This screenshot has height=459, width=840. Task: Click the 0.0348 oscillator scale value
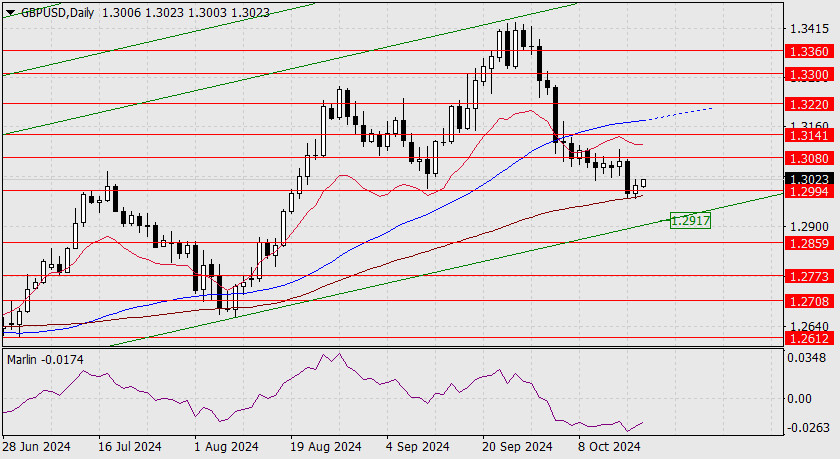coord(808,358)
